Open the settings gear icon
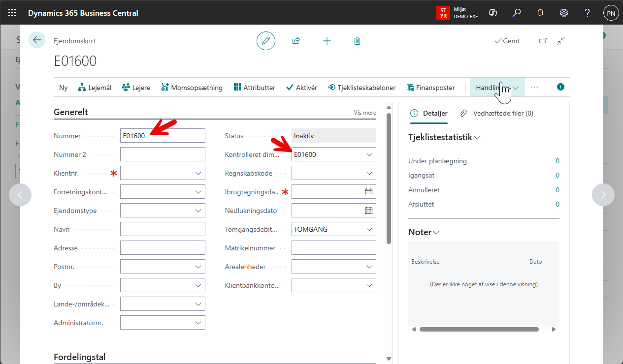 pos(564,13)
